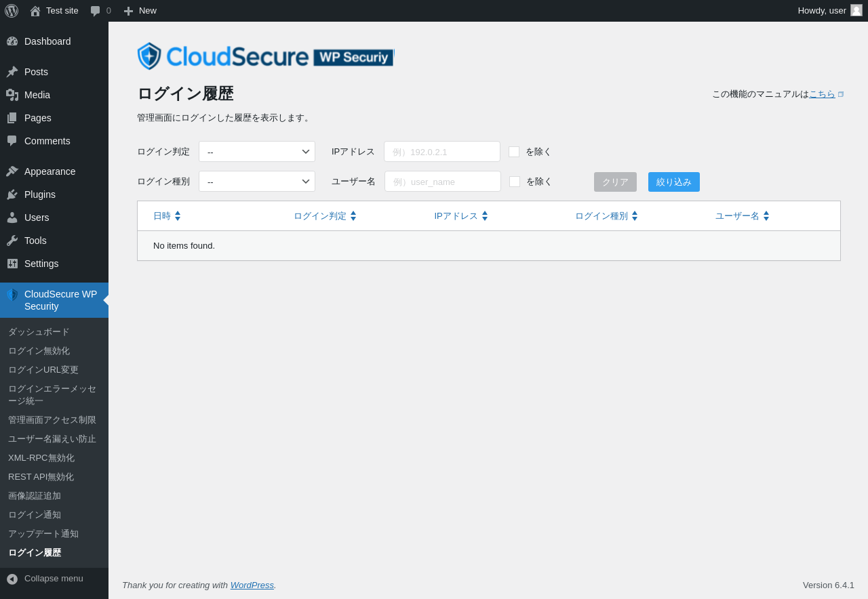Click Collapse menu text in sidebar

54,579
